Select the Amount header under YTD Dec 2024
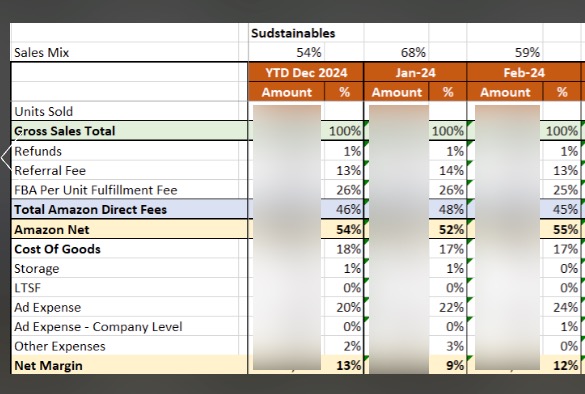This screenshot has width=585, height=394. pos(287,92)
